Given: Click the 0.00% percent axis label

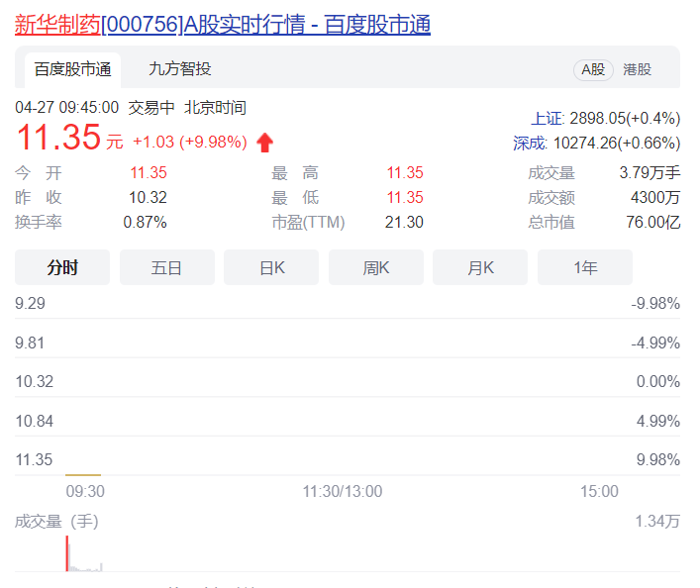Looking at the screenshot, I should (658, 382).
